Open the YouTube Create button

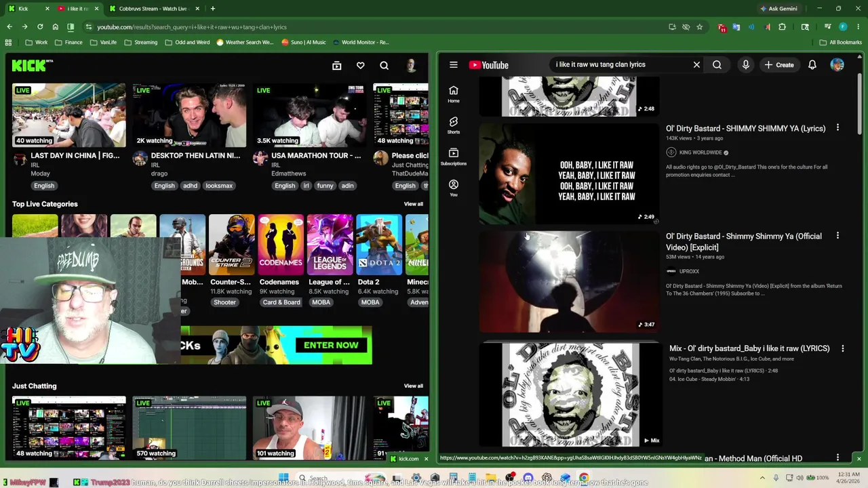point(778,65)
